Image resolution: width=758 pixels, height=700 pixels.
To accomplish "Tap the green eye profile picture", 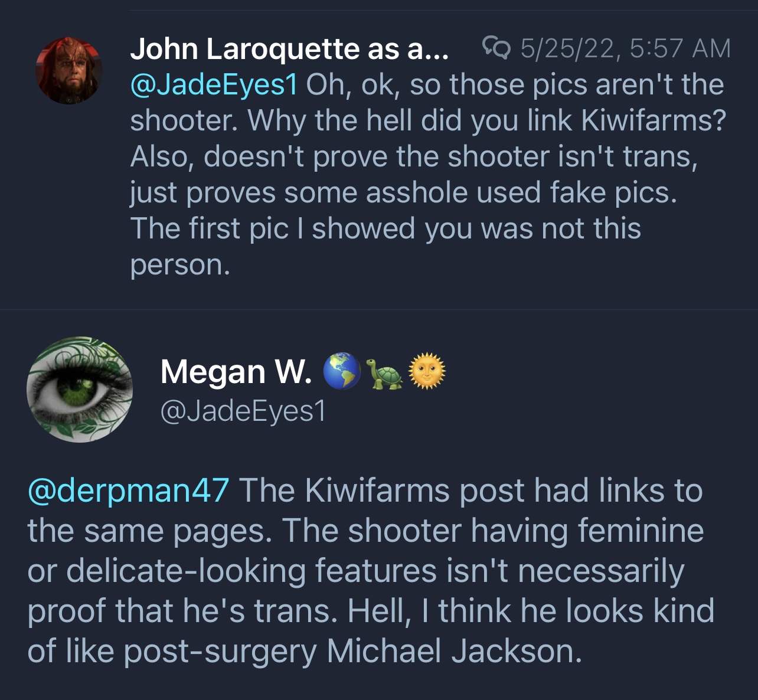I will coord(80,390).
